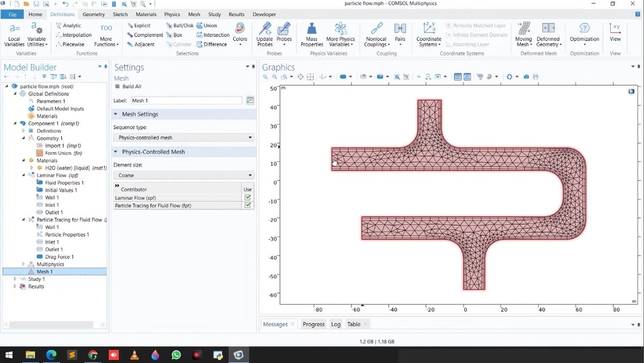Create an Explicit selection
This screenshot has height=363, width=644.
139,25
